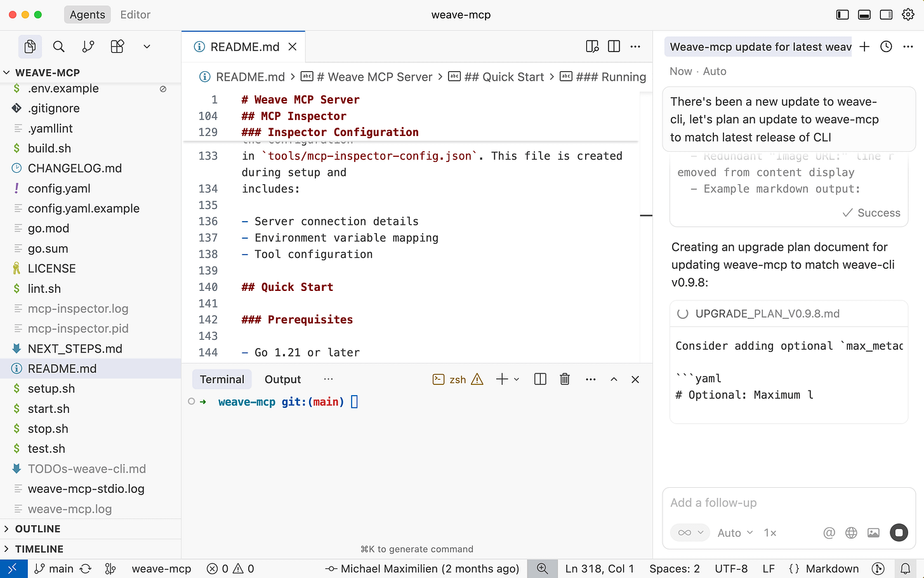The height and width of the screenshot is (578, 924).
Task: Close the terminal panel
Action: [x=635, y=379]
